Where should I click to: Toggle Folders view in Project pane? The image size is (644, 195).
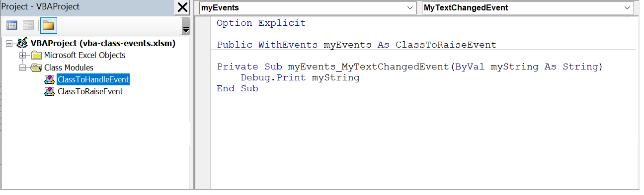pyautogui.click(x=48, y=25)
